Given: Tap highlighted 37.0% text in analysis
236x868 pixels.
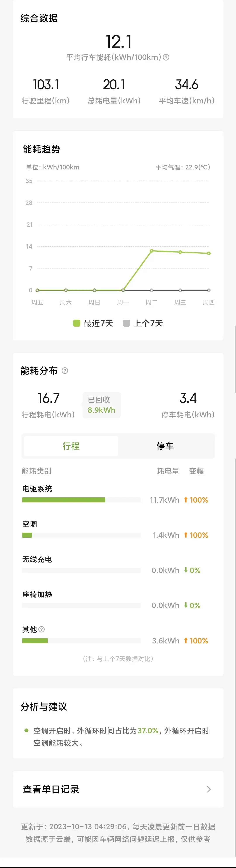Looking at the screenshot, I should [148, 730].
